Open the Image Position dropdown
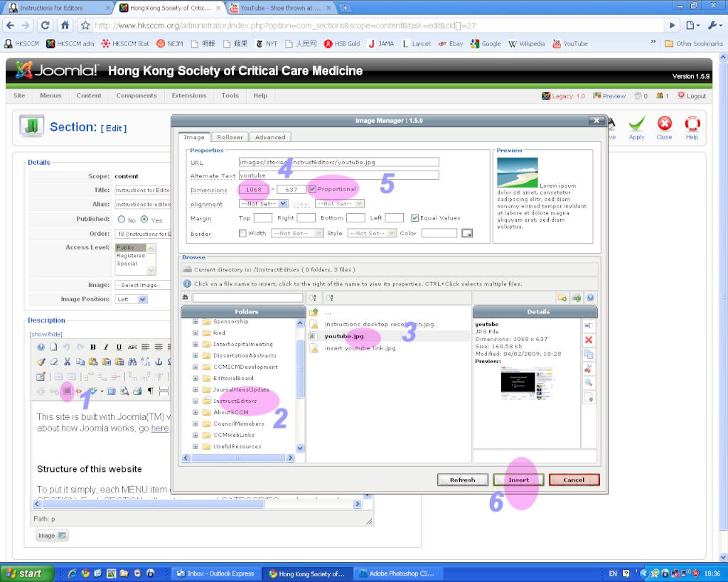The width and height of the screenshot is (728, 582). click(x=131, y=299)
